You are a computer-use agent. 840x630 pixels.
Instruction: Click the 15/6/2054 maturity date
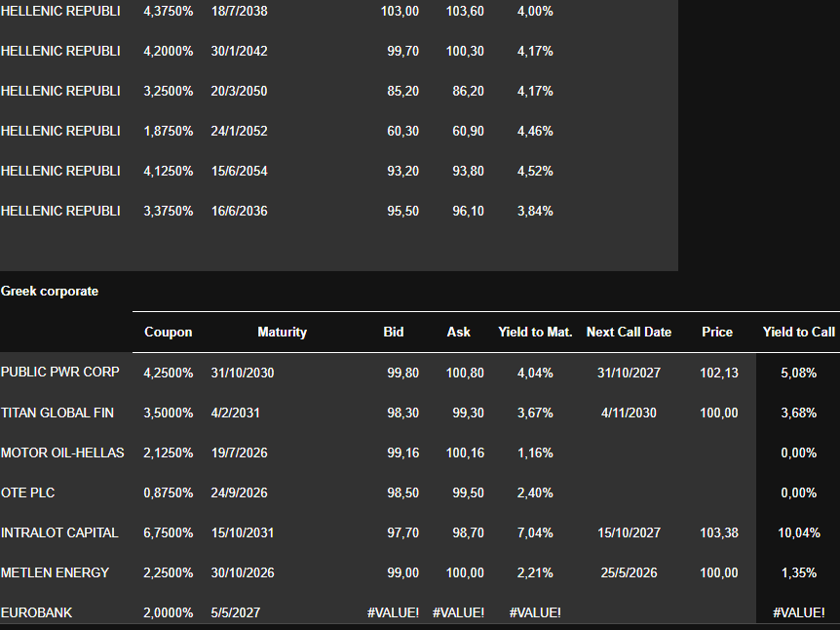tap(239, 171)
